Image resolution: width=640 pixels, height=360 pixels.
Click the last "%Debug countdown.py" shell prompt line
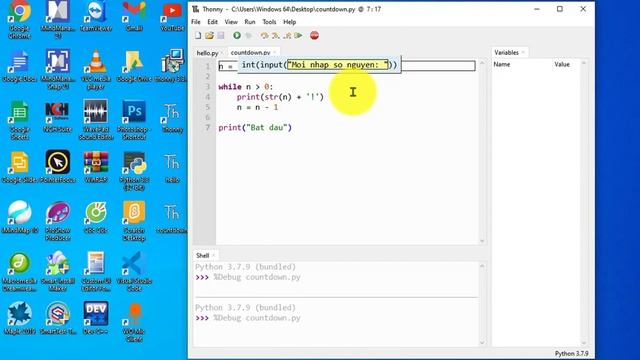[x=248, y=318]
